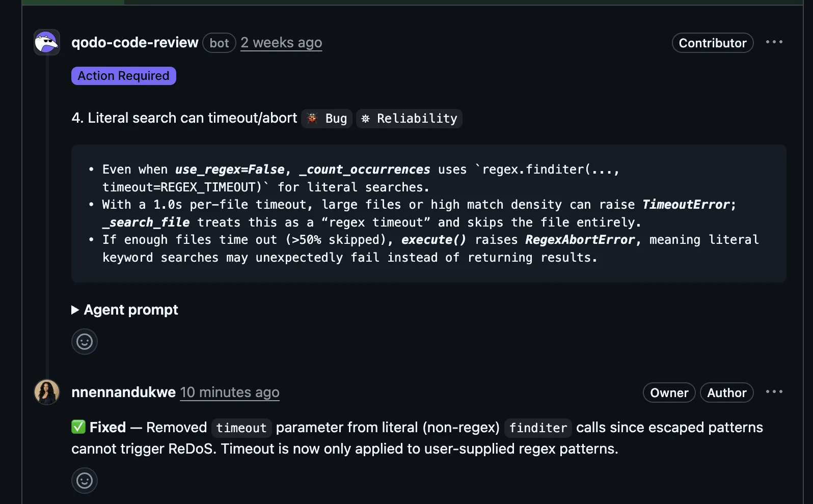Click the Bug label with beetle icon
This screenshot has height=504, width=813.
tap(327, 119)
